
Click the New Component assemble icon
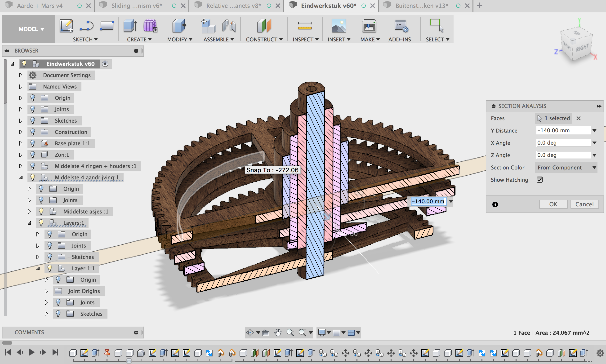[208, 26]
